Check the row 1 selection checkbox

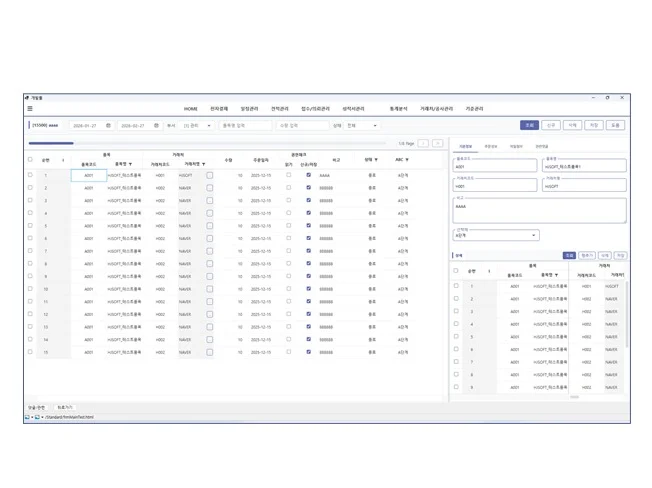[30, 175]
